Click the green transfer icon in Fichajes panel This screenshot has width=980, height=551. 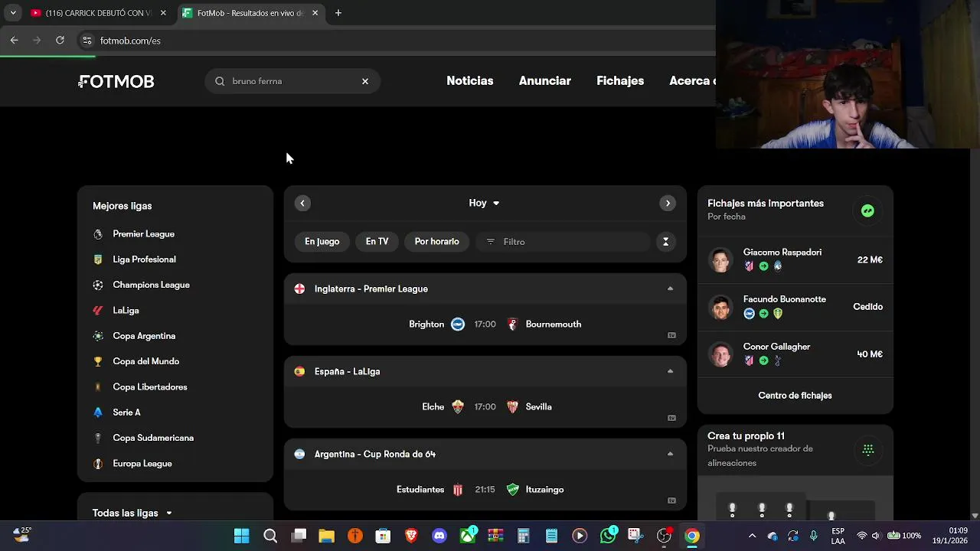coord(867,210)
